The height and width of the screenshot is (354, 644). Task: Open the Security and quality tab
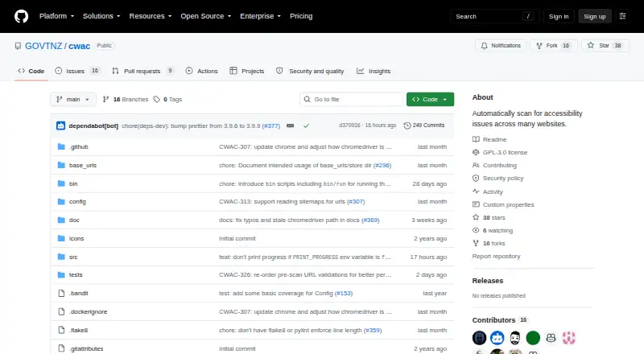click(310, 71)
